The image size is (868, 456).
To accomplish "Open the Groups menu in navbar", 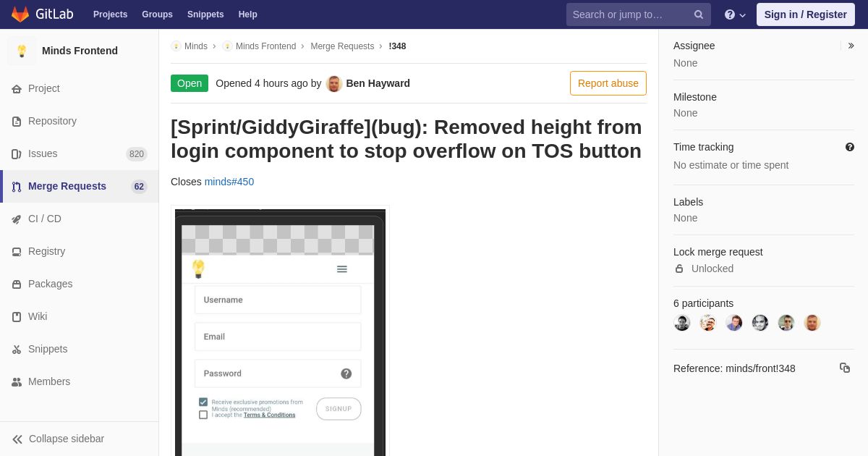I will tap(157, 14).
